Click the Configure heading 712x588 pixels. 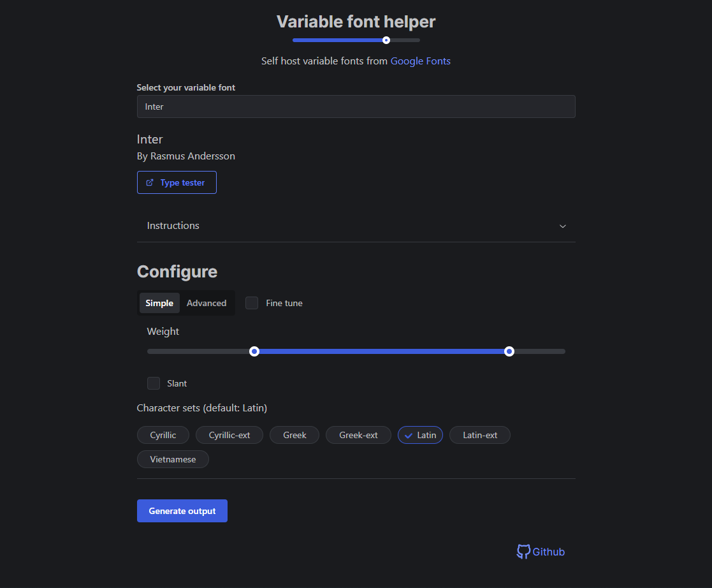click(x=177, y=272)
